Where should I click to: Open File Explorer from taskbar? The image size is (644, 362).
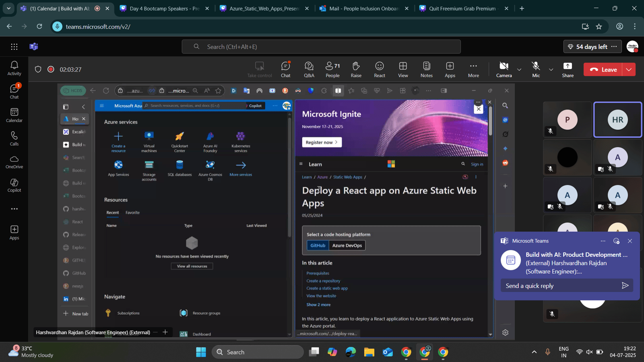[x=369, y=352]
